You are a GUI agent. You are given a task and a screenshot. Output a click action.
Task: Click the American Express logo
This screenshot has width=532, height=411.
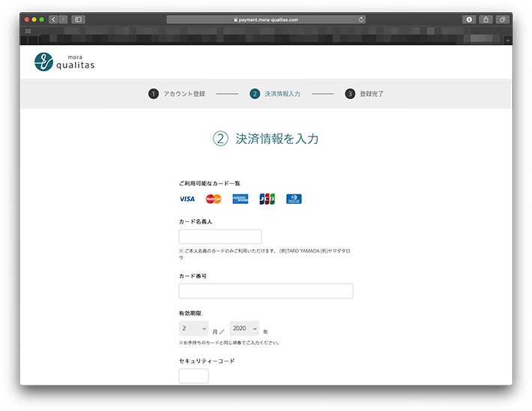tap(241, 199)
